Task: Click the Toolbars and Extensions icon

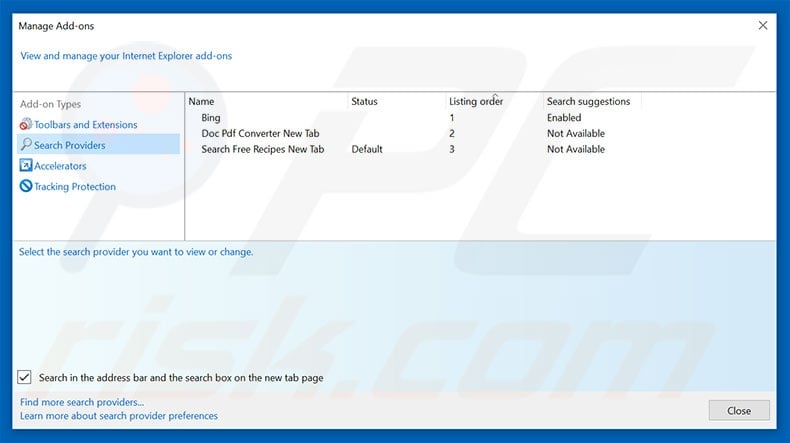Action: click(26, 124)
